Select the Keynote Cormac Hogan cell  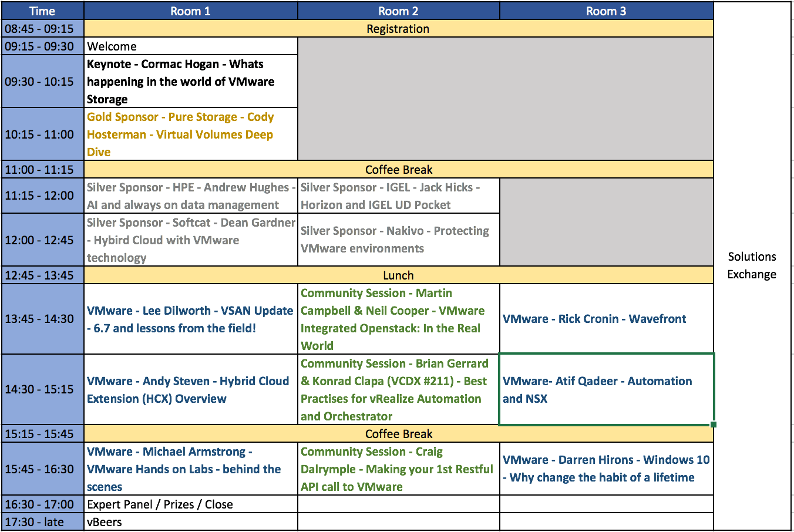[191, 82]
